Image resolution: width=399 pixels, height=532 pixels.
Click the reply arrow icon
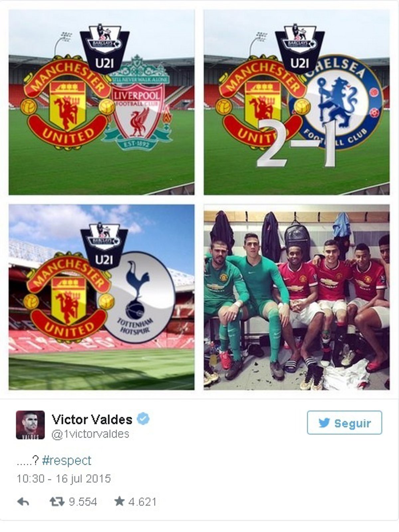tap(23, 502)
